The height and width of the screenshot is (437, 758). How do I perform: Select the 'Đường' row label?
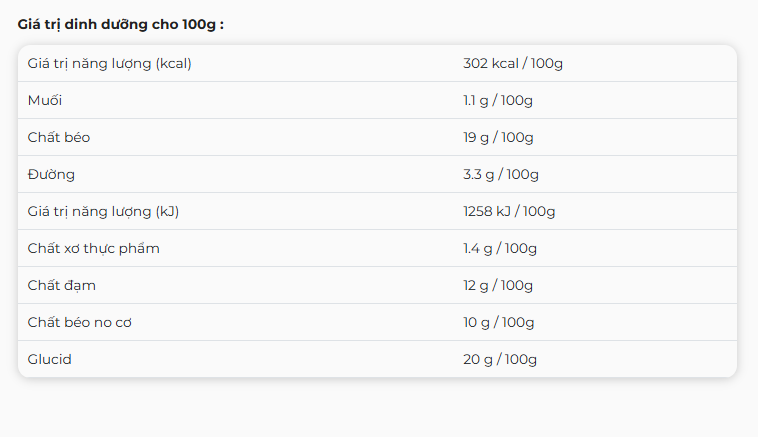pyautogui.click(x=51, y=174)
